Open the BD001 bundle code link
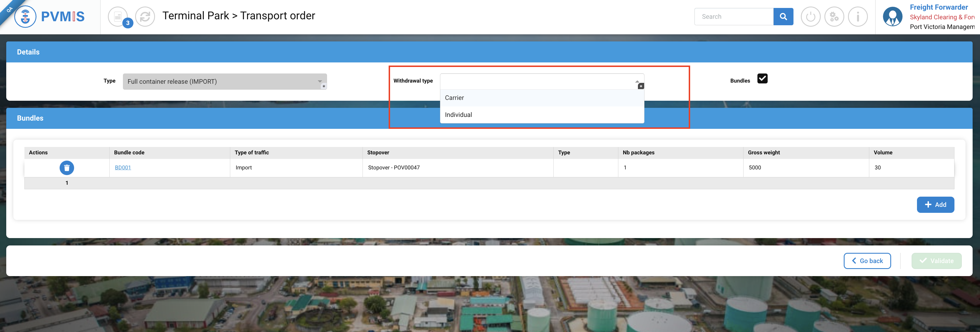The image size is (980, 332). click(x=123, y=167)
